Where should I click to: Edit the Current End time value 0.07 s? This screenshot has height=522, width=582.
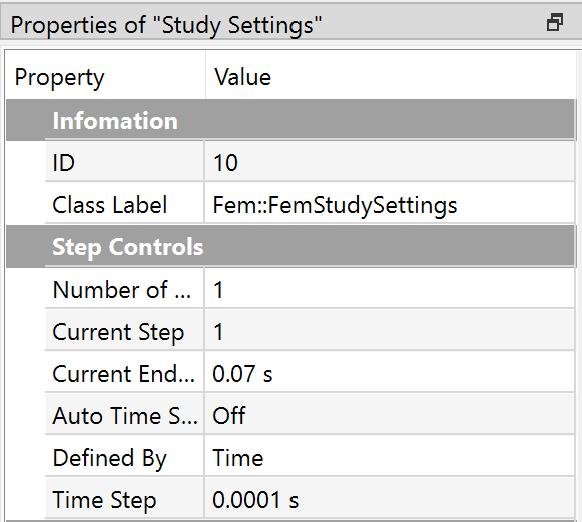pyautogui.click(x=389, y=373)
